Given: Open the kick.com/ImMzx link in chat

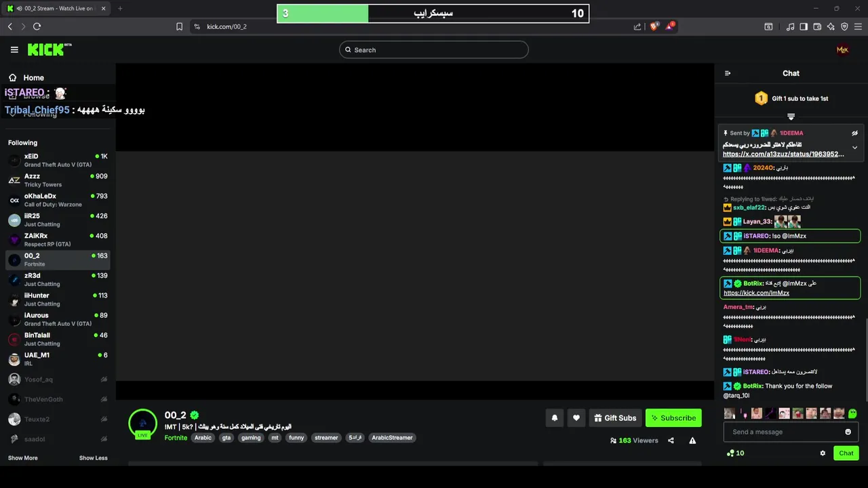Looking at the screenshot, I should (x=756, y=293).
